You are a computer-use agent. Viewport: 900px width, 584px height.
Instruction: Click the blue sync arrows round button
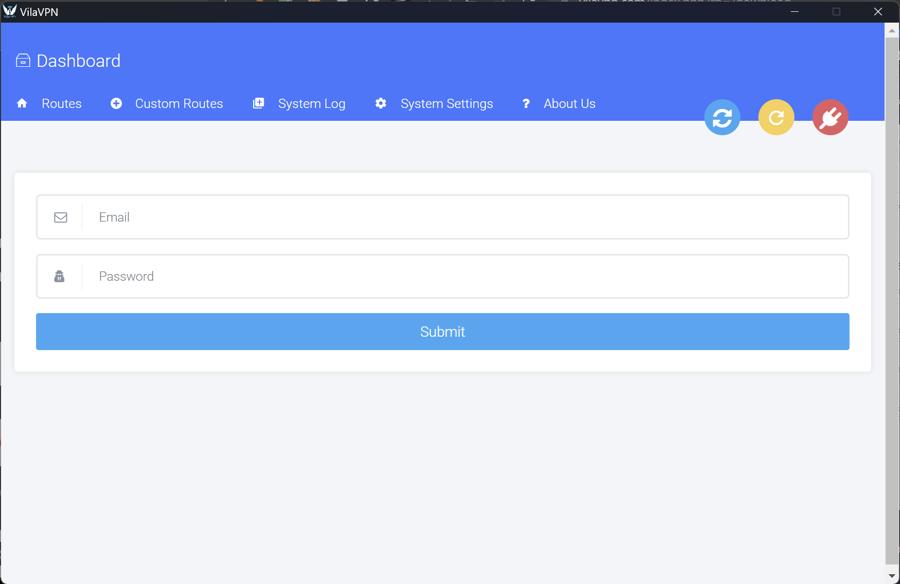coord(722,118)
